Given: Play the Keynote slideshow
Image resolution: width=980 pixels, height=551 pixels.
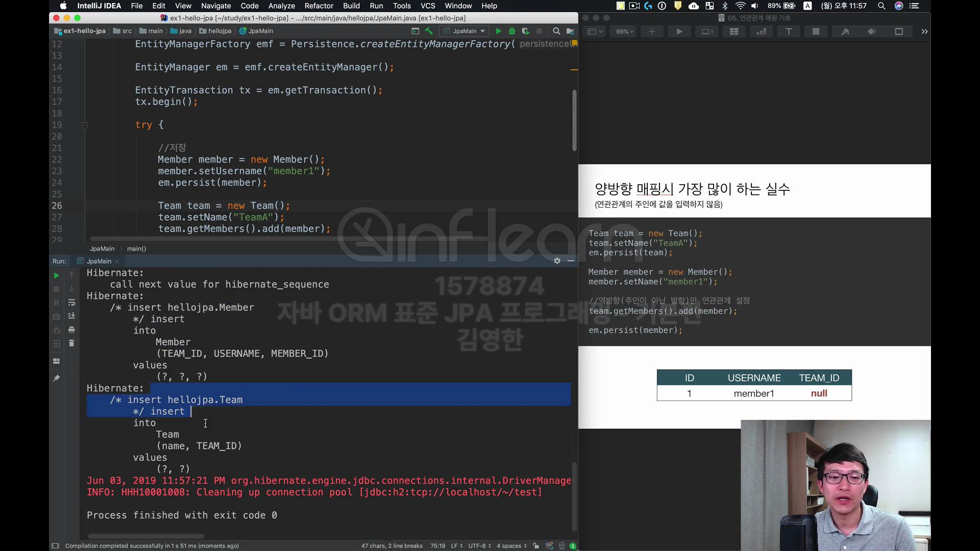Looking at the screenshot, I should pos(679,32).
